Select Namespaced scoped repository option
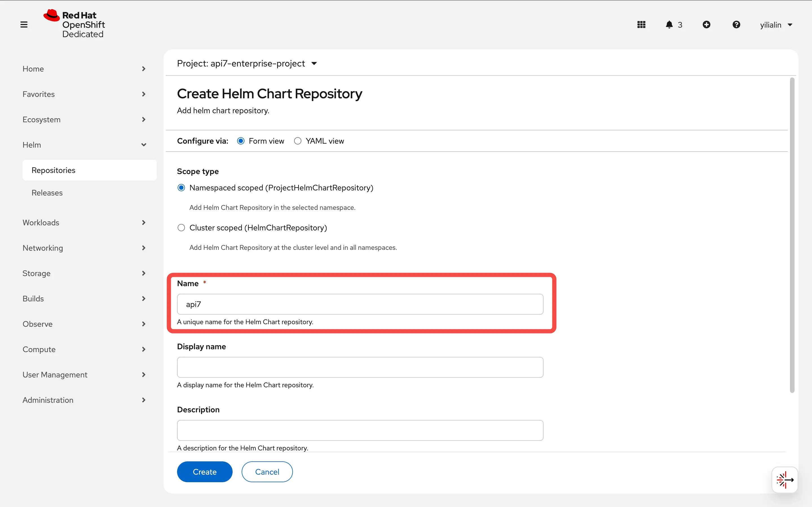The width and height of the screenshot is (812, 507). 181,187
